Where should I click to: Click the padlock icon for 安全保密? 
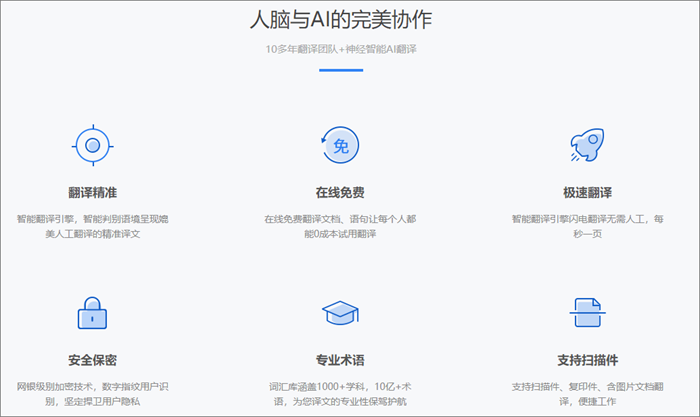(x=93, y=313)
